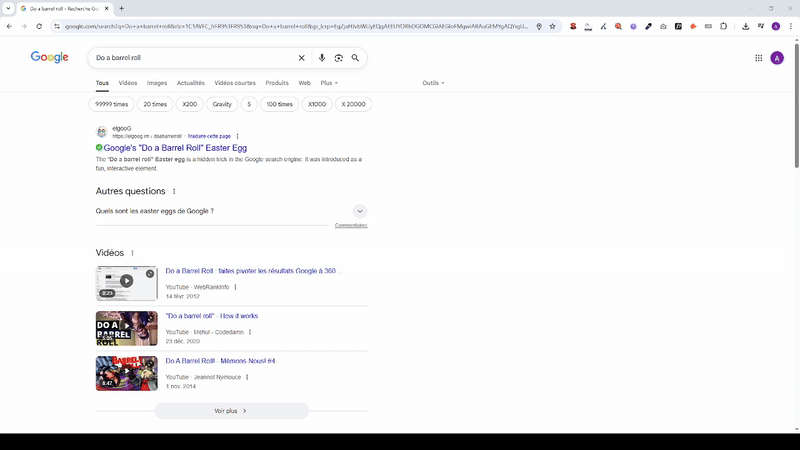The height and width of the screenshot is (450, 800).
Task: Open the Plus dropdown in search tabs
Action: (x=329, y=83)
